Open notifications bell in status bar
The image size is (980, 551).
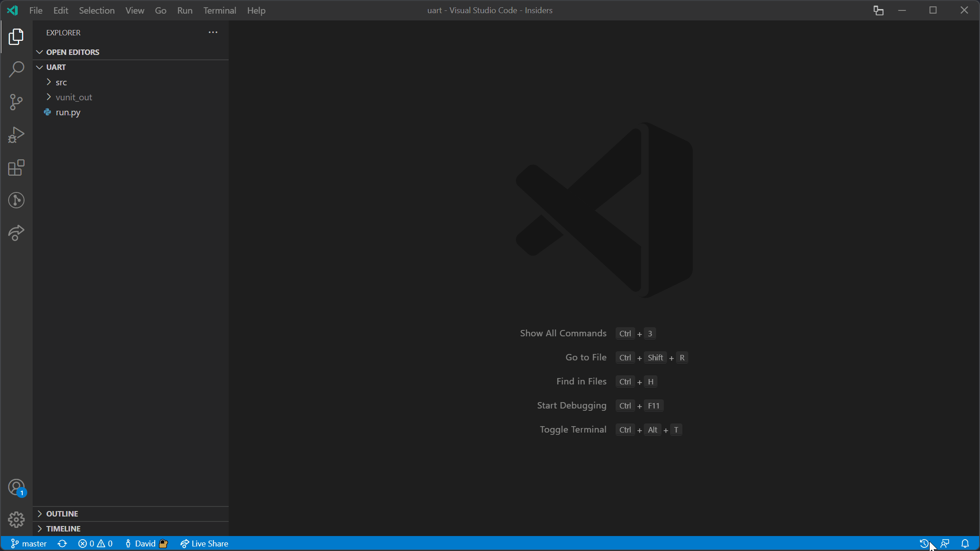coord(965,544)
